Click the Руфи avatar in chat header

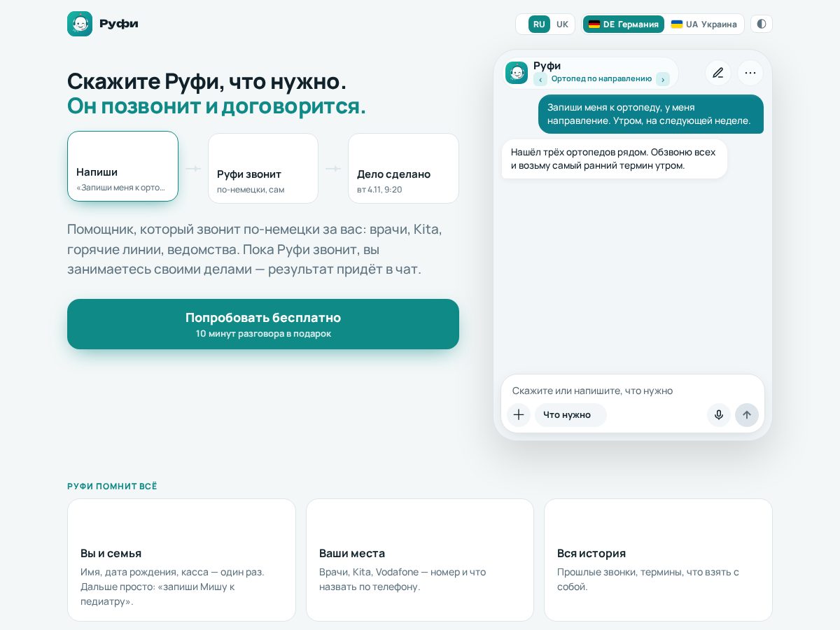(x=517, y=73)
